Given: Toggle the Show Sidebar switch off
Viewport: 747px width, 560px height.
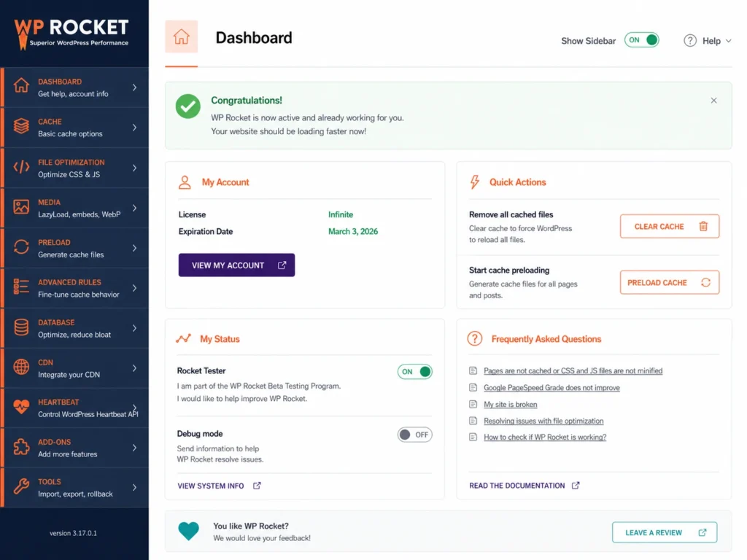Looking at the screenshot, I should coord(642,41).
